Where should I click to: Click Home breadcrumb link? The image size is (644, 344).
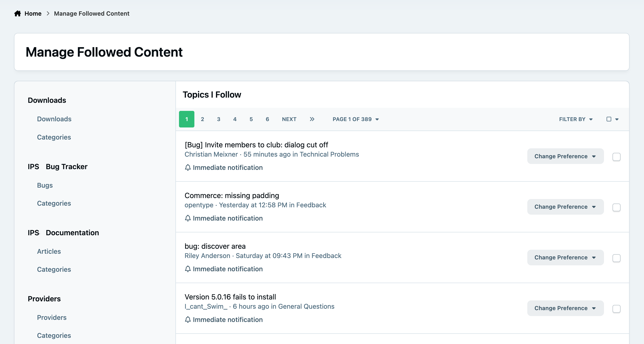click(x=33, y=14)
